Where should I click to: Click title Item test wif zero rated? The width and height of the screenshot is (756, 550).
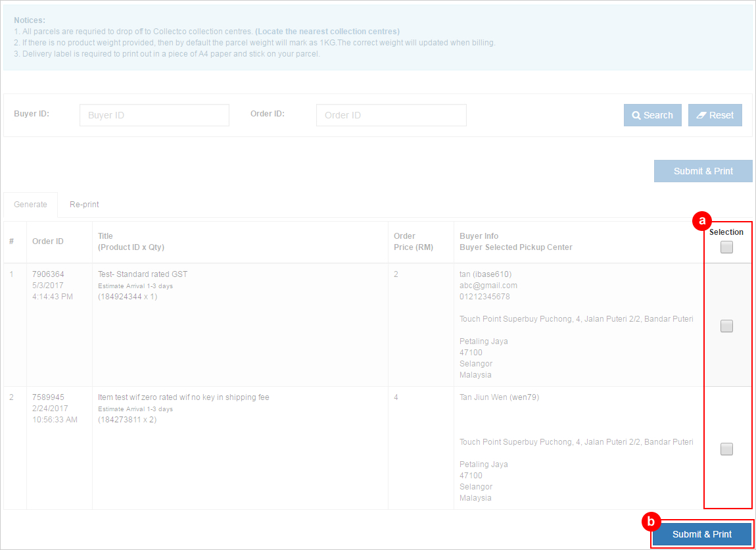click(x=183, y=397)
